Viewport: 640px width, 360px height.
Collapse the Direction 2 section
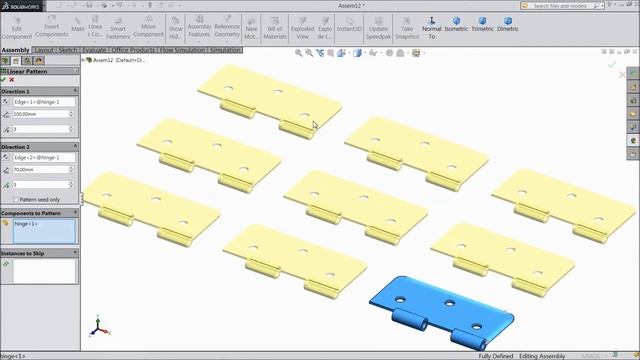pos(75,146)
